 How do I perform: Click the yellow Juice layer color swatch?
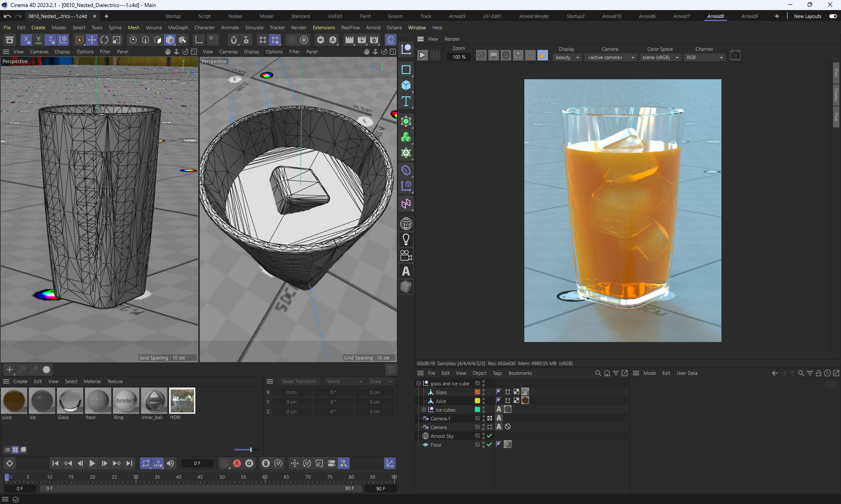(x=477, y=401)
